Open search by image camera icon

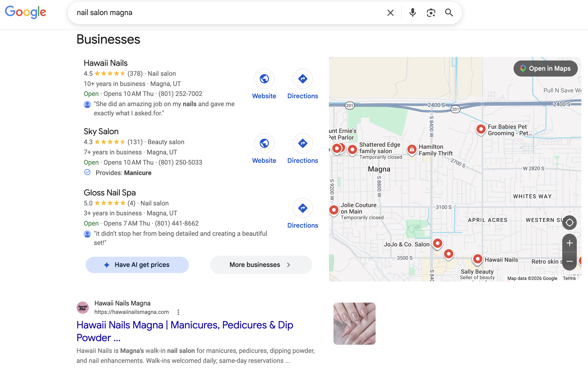431,13
